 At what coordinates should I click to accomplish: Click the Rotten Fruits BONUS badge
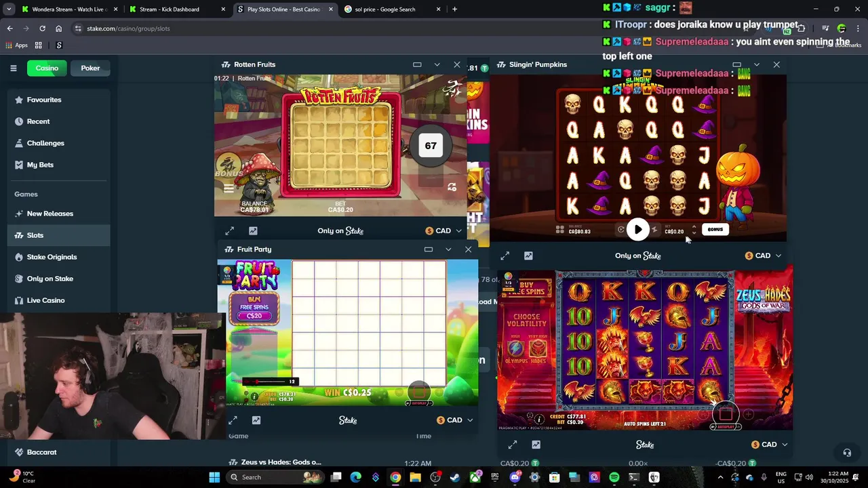pos(229,166)
